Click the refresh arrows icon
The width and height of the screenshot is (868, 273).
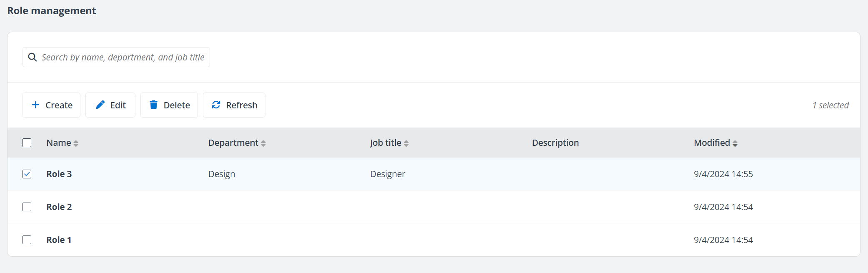216,105
